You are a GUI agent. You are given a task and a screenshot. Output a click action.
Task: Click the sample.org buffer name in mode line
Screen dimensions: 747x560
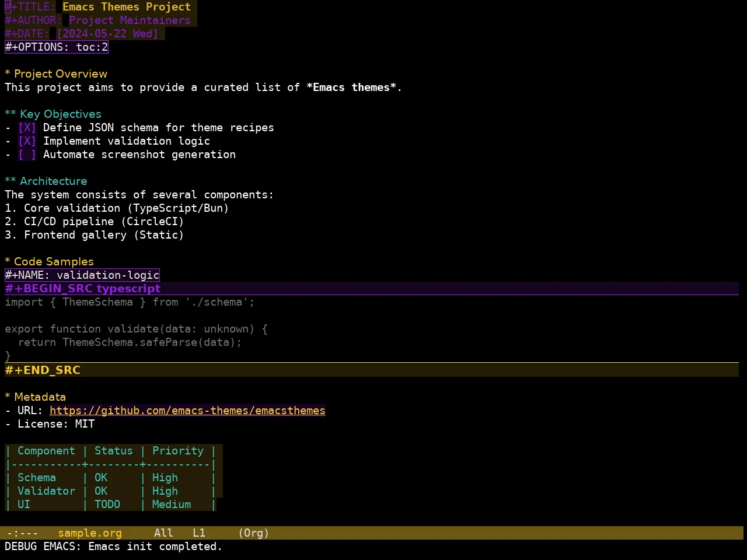coord(90,533)
